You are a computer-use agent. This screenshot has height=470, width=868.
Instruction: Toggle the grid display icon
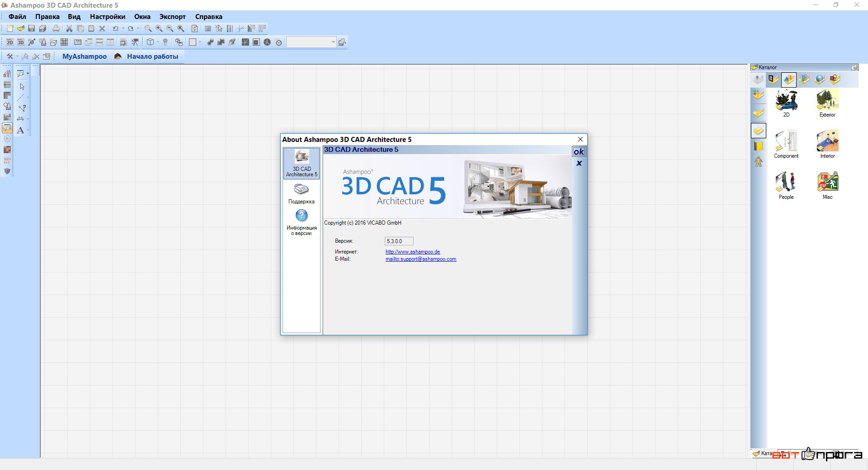(x=208, y=28)
